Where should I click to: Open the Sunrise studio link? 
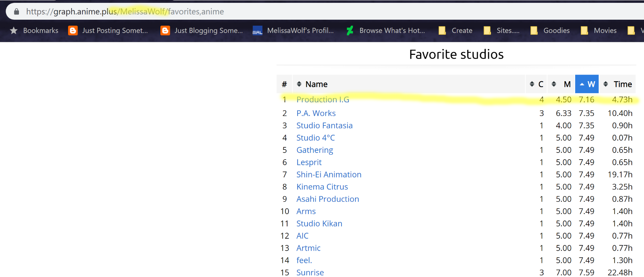[x=310, y=272]
